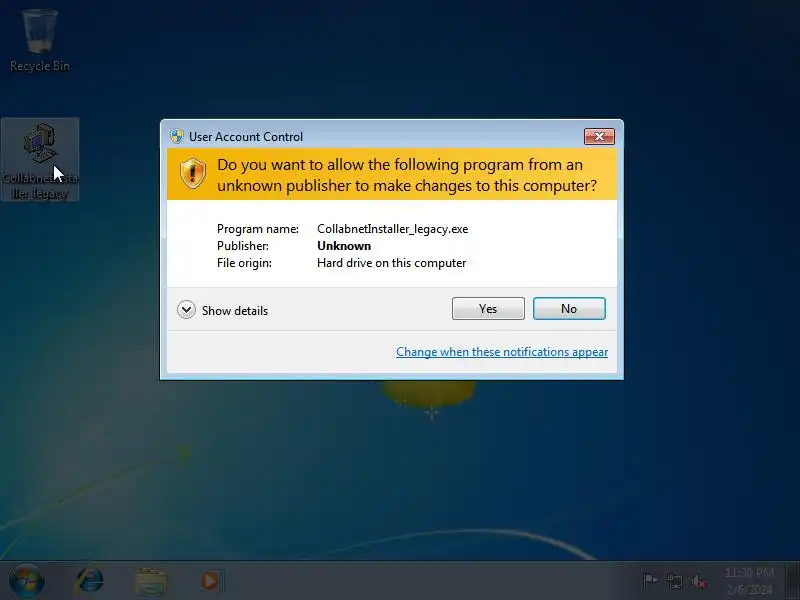This screenshot has height=600, width=800.
Task: Select the Recycle Bin desktop icon
Action: point(40,41)
